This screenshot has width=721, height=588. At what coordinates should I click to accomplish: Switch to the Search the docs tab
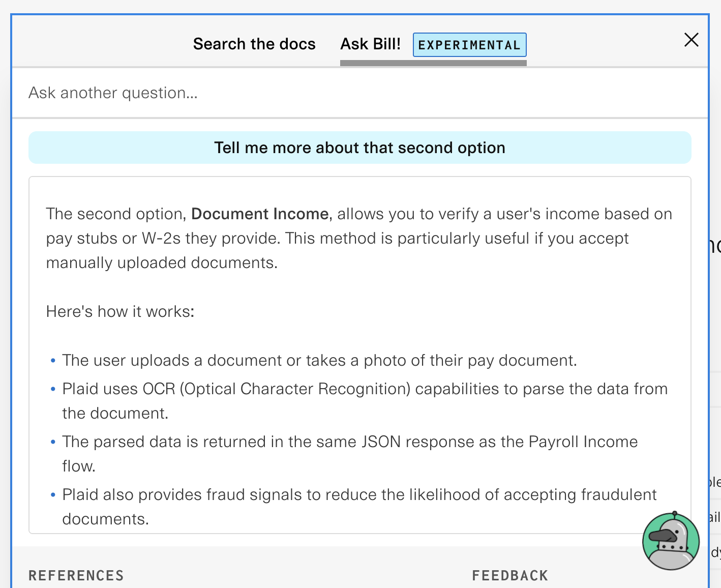(x=254, y=44)
